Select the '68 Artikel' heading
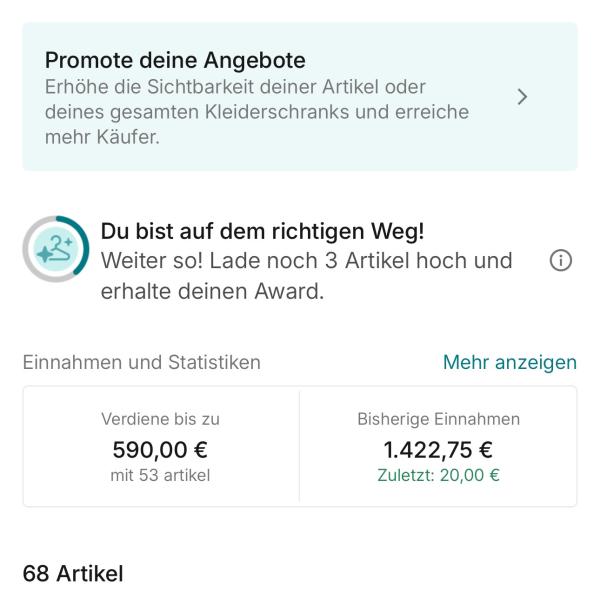The width and height of the screenshot is (600, 612). (73, 573)
